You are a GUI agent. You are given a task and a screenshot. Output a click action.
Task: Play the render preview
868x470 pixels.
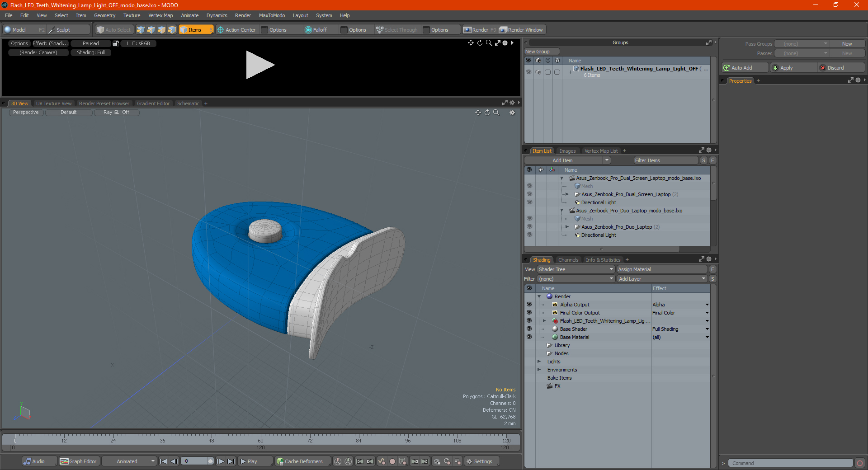click(x=260, y=65)
